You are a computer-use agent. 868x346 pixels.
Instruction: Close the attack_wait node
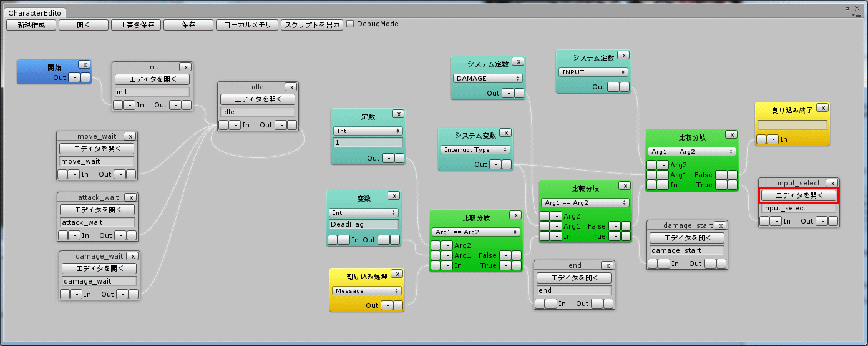(x=130, y=197)
